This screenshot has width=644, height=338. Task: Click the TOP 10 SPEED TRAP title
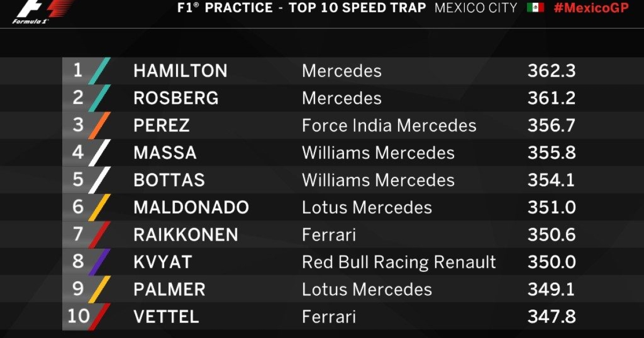coord(357,8)
